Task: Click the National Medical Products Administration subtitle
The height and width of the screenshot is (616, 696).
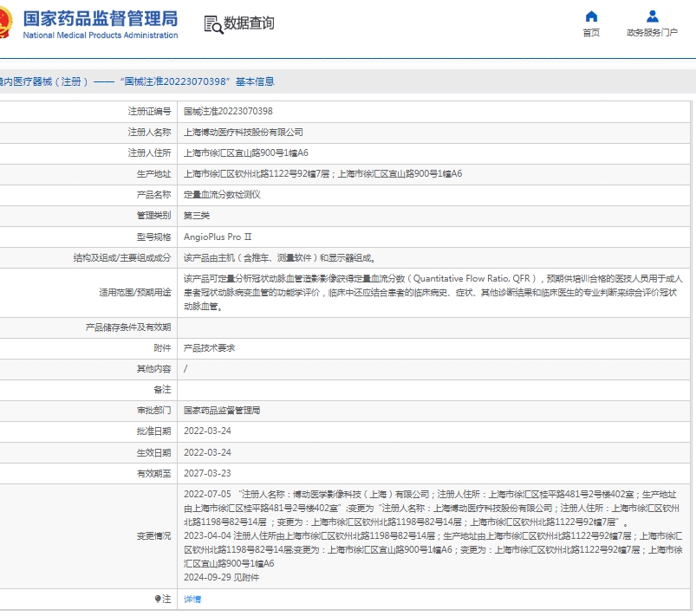Action: (100, 36)
